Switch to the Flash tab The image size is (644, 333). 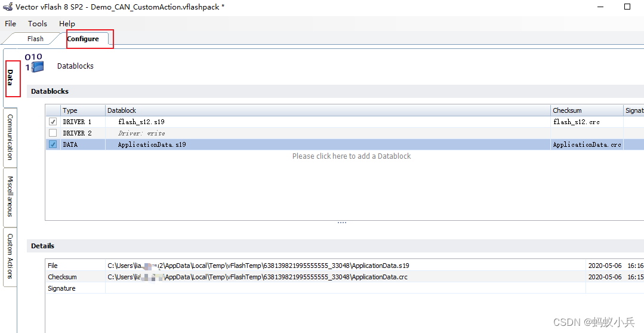coord(35,39)
